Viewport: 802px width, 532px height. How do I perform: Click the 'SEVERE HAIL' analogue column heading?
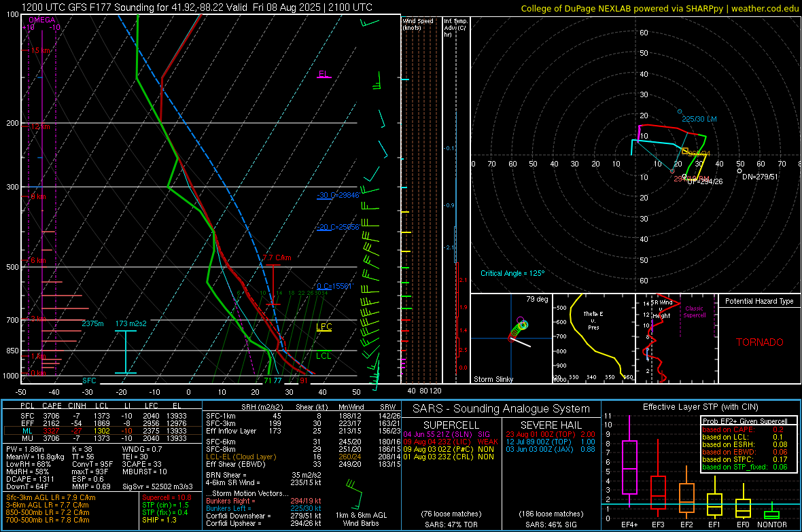(551, 425)
